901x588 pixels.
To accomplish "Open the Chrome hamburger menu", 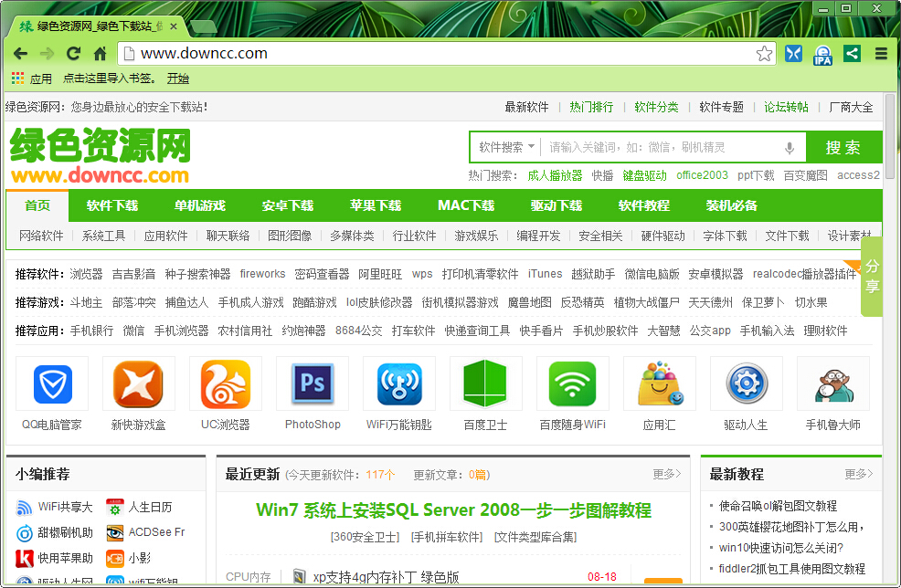I will [882, 55].
